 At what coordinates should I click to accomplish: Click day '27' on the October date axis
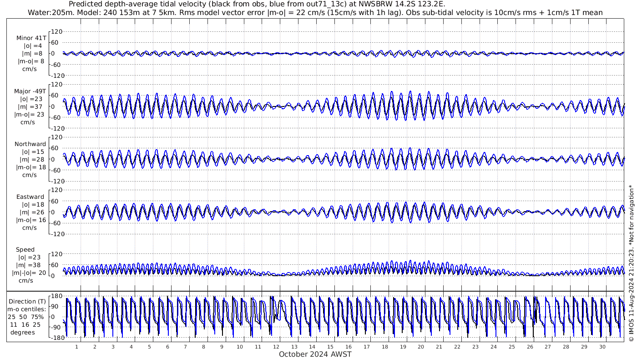tap(548, 347)
